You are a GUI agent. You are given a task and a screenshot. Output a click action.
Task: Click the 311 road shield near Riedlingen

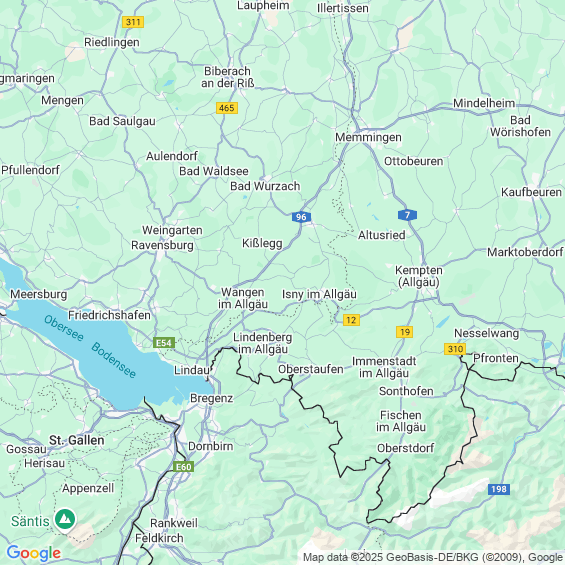133,22
